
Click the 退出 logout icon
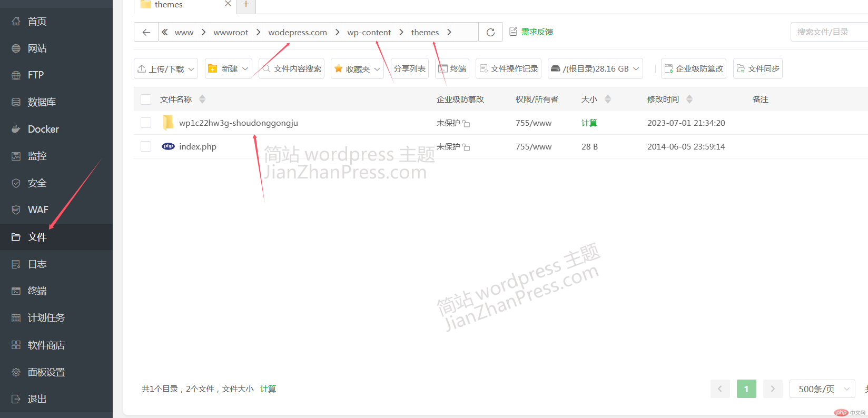click(16, 399)
